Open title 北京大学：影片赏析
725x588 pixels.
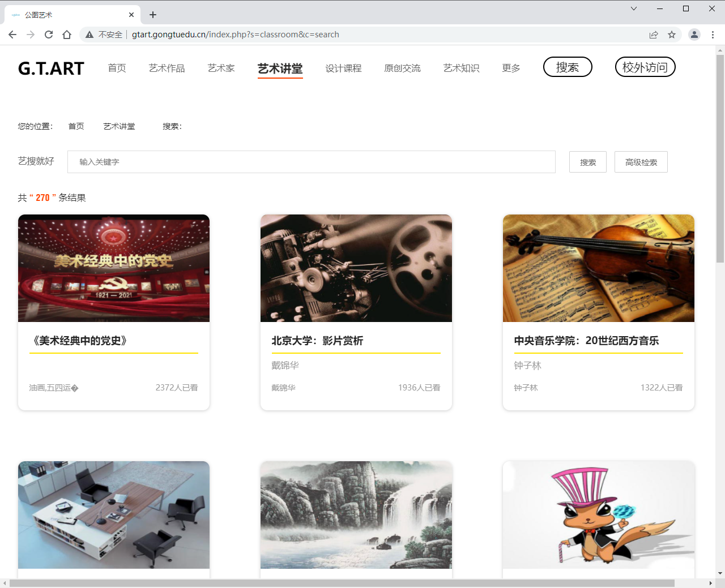(x=317, y=341)
